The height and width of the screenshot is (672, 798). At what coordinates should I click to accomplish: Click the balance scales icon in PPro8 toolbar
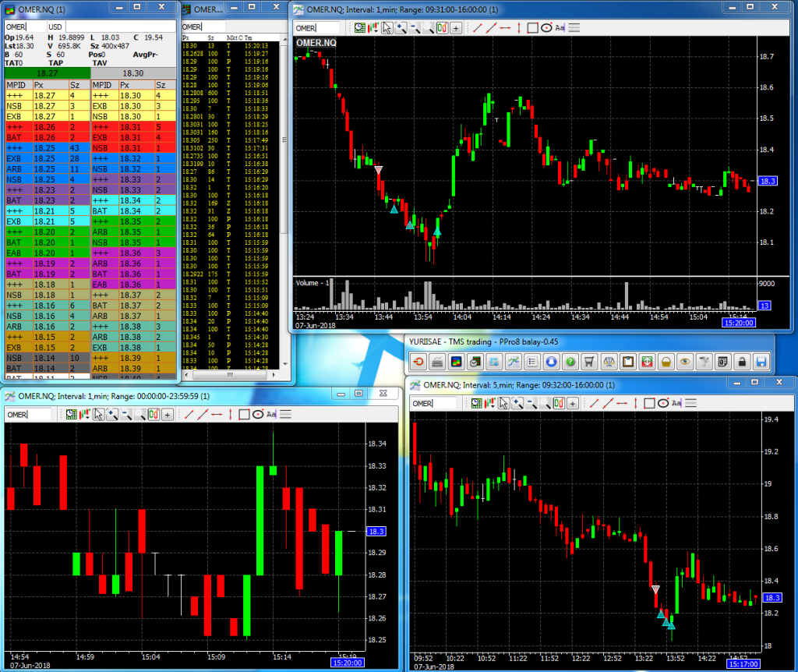(609, 362)
